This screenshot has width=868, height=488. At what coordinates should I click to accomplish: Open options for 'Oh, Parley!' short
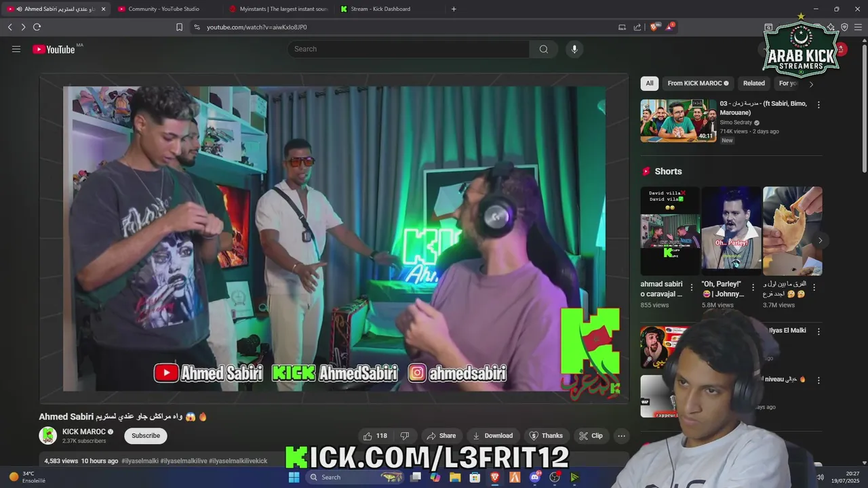point(753,287)
